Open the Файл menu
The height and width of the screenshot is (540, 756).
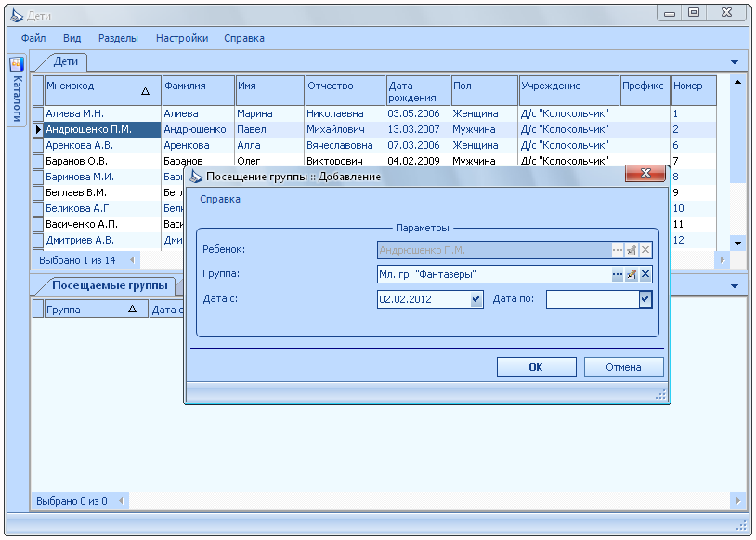(33, 38)
